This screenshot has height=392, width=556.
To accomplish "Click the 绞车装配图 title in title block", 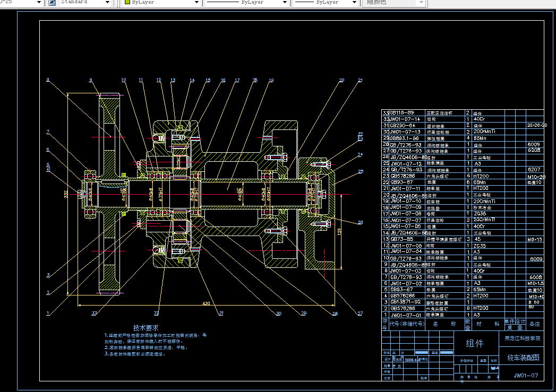I will tap(523, 358).
